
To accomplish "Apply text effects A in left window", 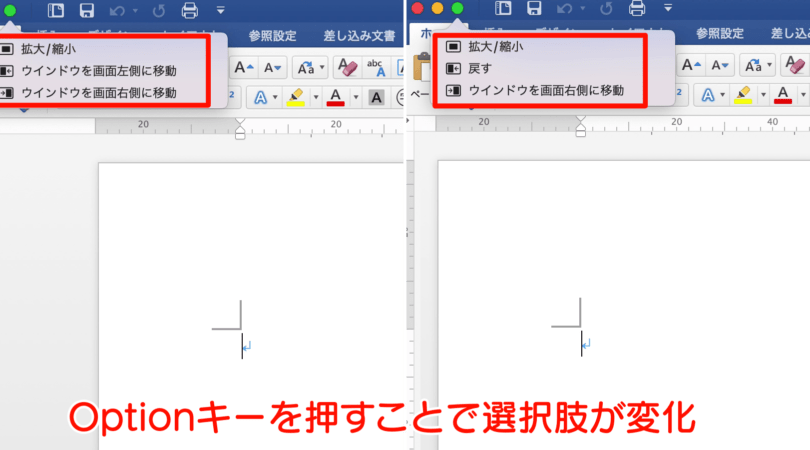I will pos(260,97).
